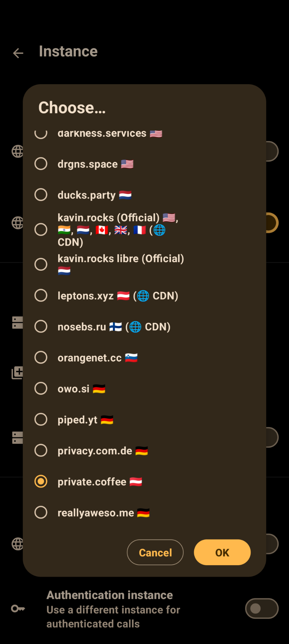Click the key icon beside Authentication instance

18,608
